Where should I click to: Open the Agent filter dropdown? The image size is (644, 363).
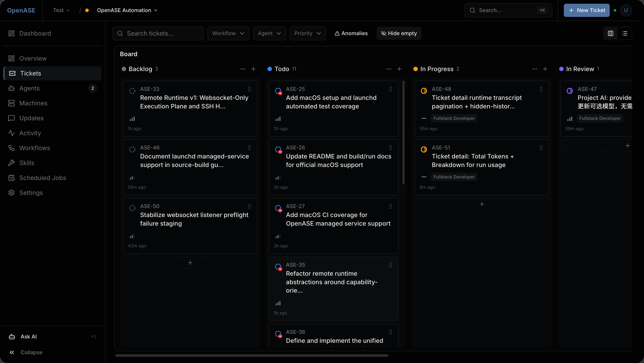269,33
